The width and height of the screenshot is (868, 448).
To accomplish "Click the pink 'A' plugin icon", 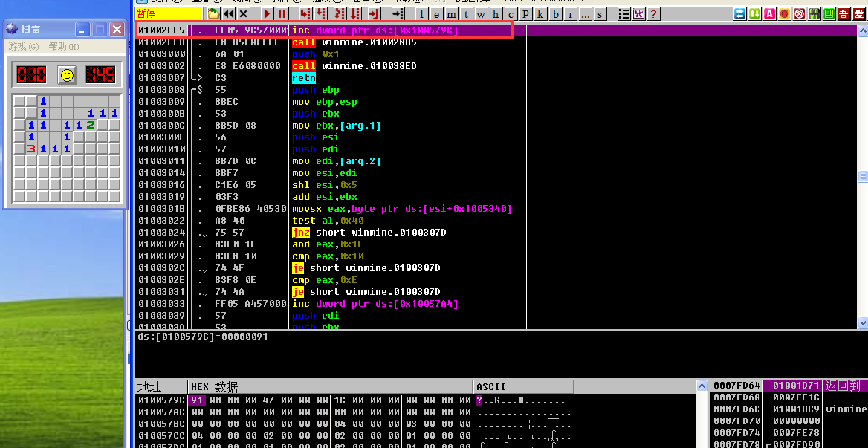I will pos(769,14).
